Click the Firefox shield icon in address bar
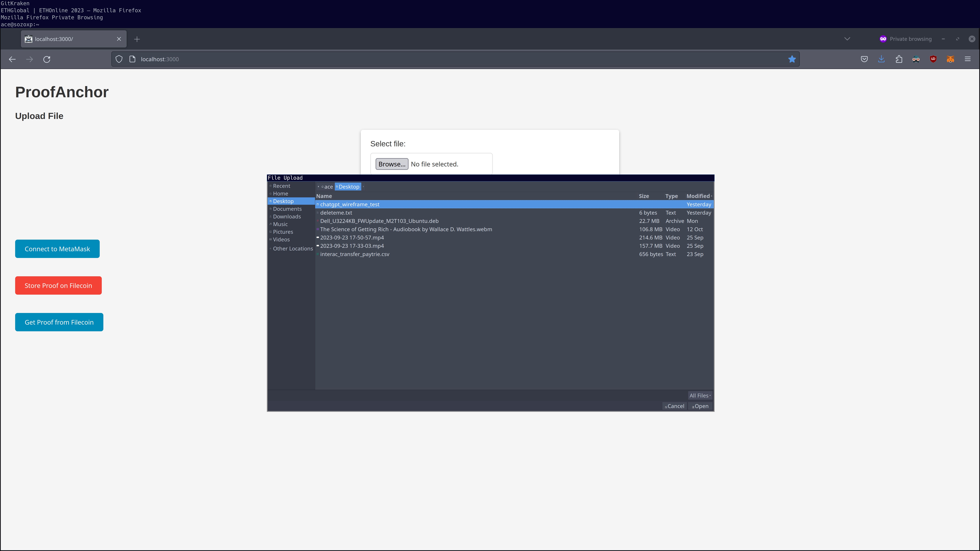The height and width of the screenshot is (551, 980). [x=119, y=59]
